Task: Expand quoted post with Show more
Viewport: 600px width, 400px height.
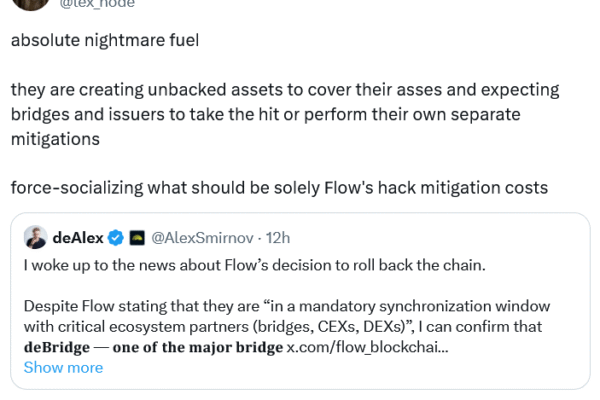Action: 63,367
